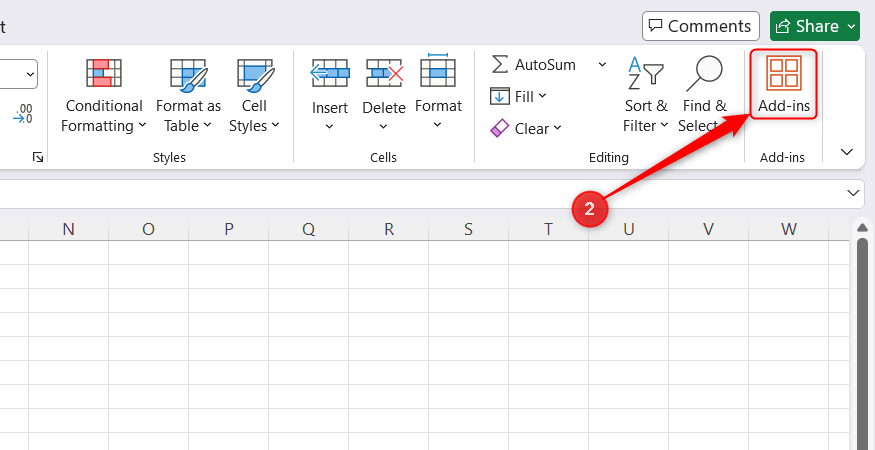Open Cell Styles gallery
This screenshot has height=450, width=875.
(254, 95)
